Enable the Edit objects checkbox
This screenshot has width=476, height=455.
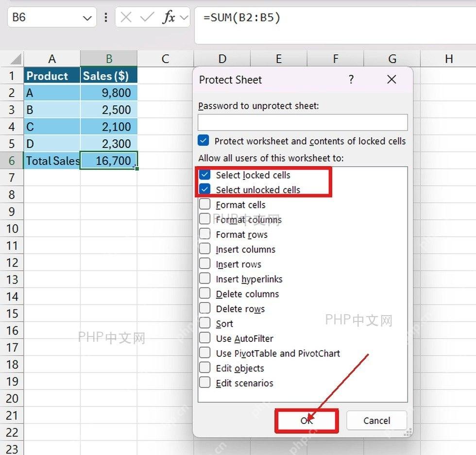click(x=205, y=368)
